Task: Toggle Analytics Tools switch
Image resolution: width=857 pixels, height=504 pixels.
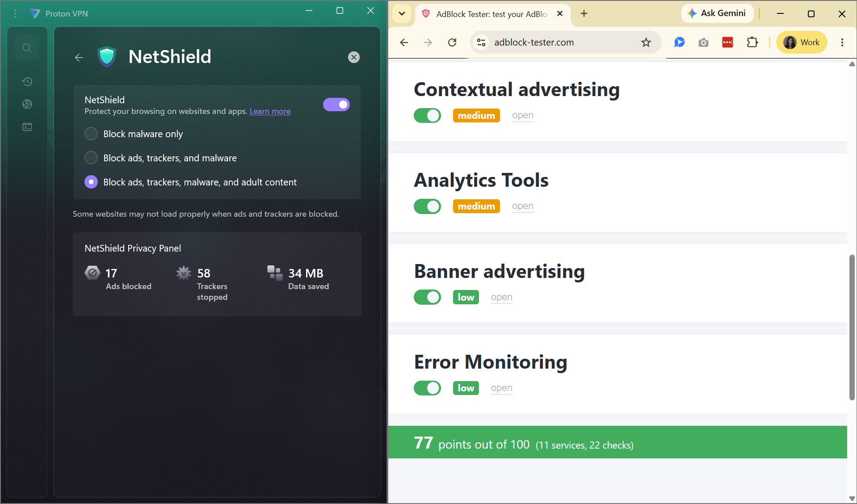Action: point(427,206)
